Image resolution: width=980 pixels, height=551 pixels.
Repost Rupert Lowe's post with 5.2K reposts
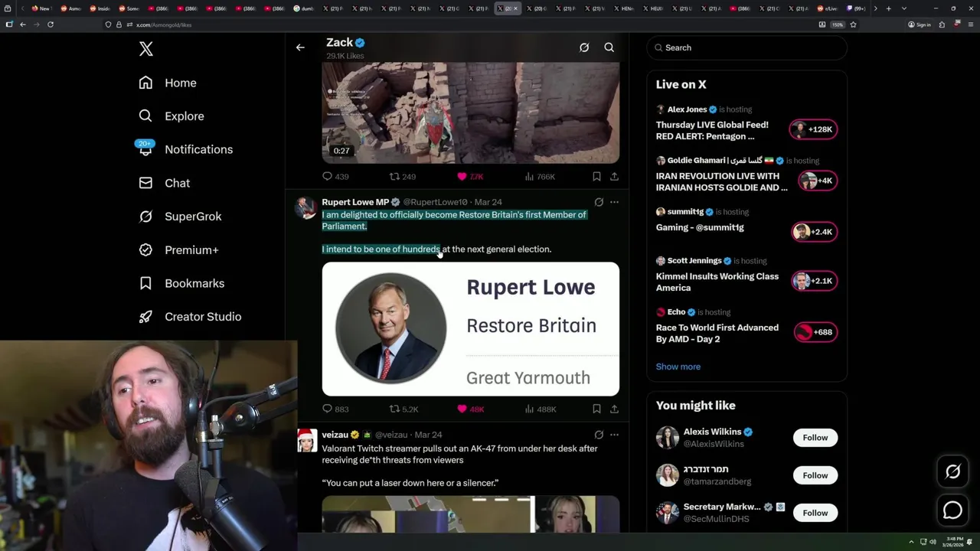404,409
